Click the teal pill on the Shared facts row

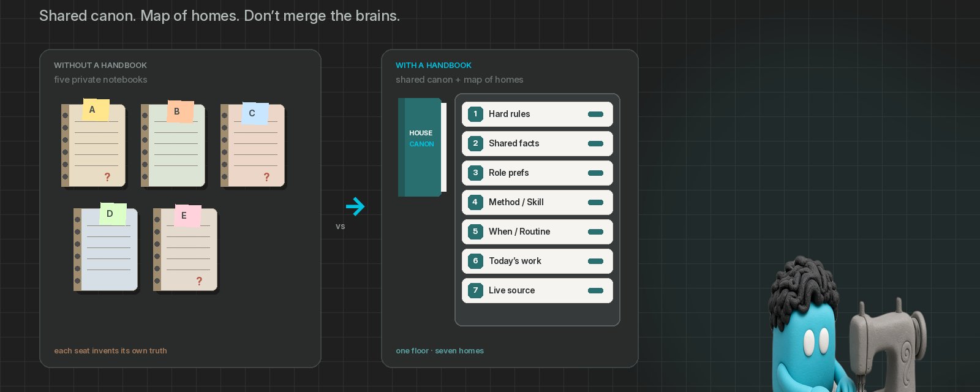595,143
